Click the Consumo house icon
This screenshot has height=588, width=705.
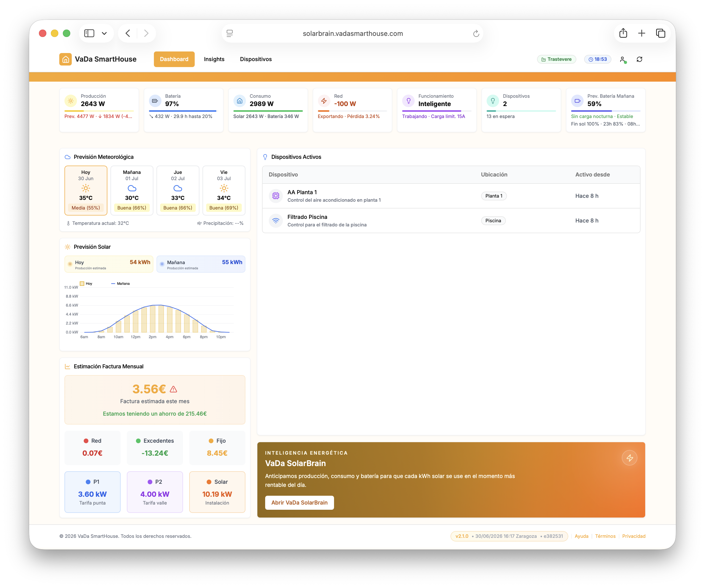(x=239, y=100)
